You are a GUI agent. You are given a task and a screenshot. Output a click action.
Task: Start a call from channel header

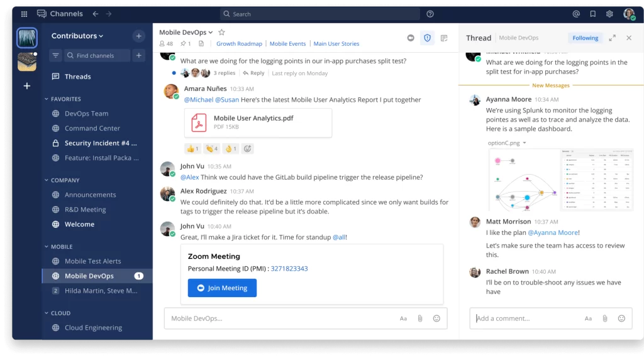pos(411,38)
